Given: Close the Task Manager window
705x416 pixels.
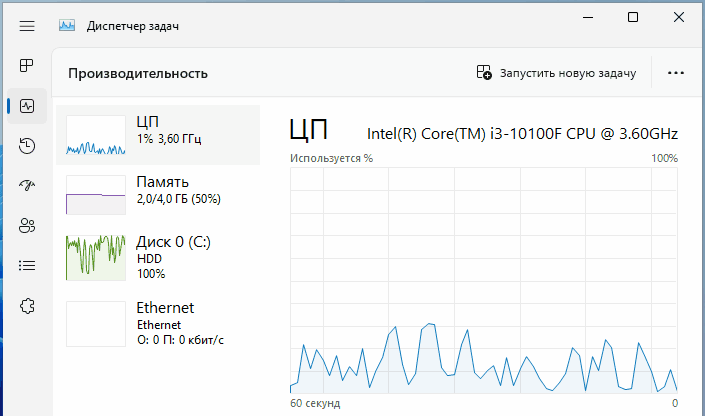Looking at the screenshot, I should (679, 18).
